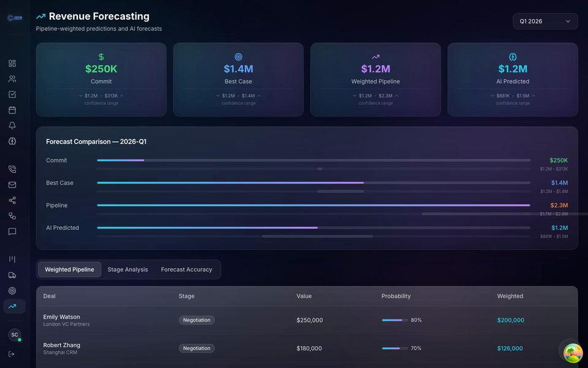Open the Q1 2026 period dropdown
Viewport: 588px width, 368px height.
click(x=545, y=21)
